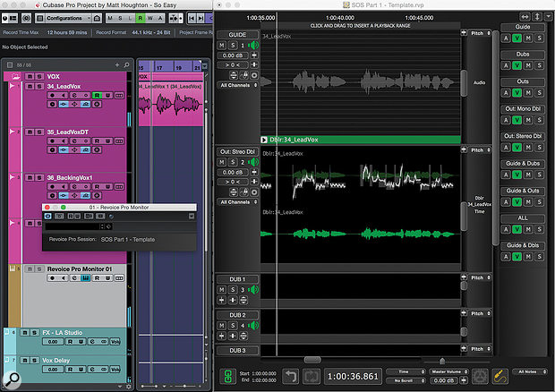Click horizontal zoom arrows icon in Revoice Pro
Viewport: 555px width, 392px height.
[525, 17]
